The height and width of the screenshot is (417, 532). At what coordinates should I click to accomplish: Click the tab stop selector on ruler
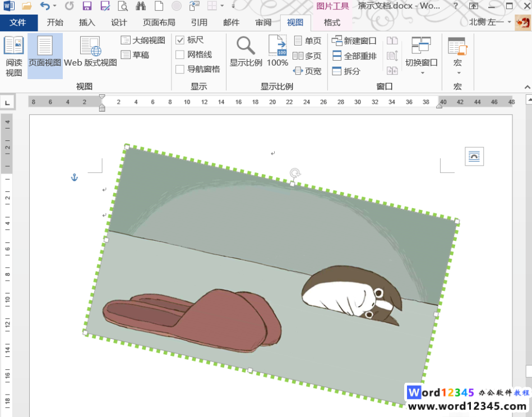[x=7, y=102]
